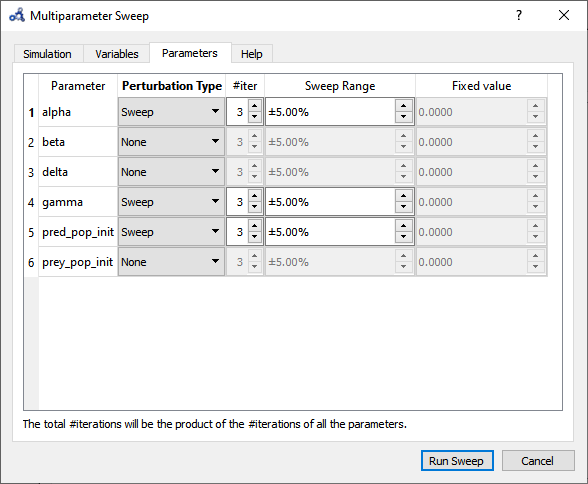588x484 pixels.
Task: Open the Variables tab
Action: pyautogui.click(x=117, y=54)
